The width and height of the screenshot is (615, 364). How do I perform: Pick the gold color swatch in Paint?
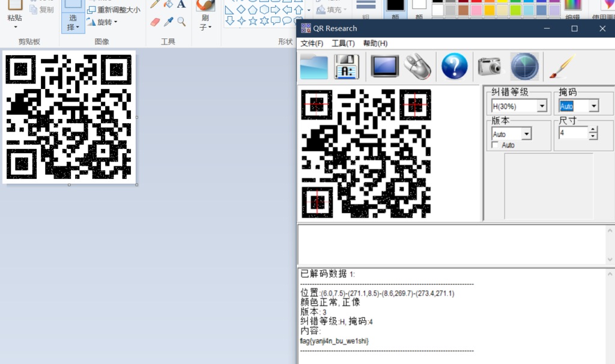[489, 10]
